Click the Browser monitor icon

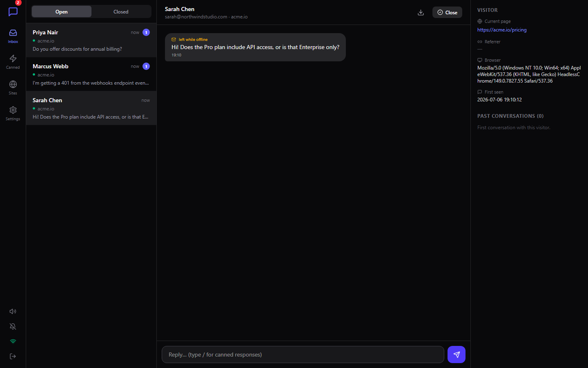480,60
